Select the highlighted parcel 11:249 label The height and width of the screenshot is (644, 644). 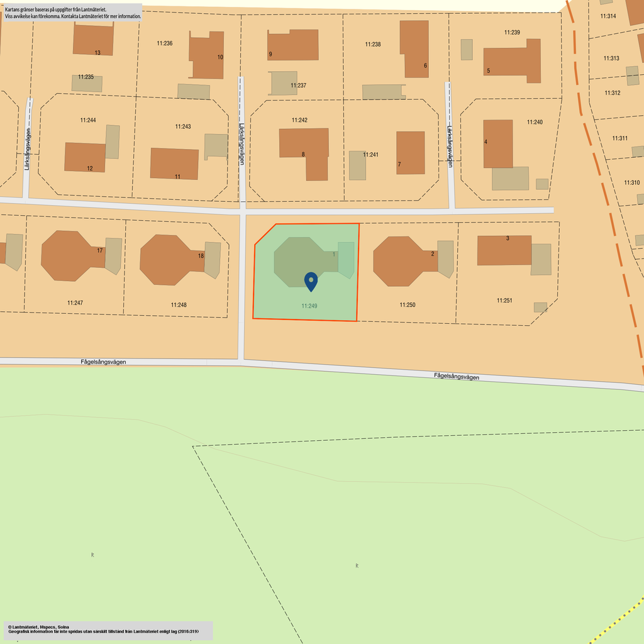point(309,306)
